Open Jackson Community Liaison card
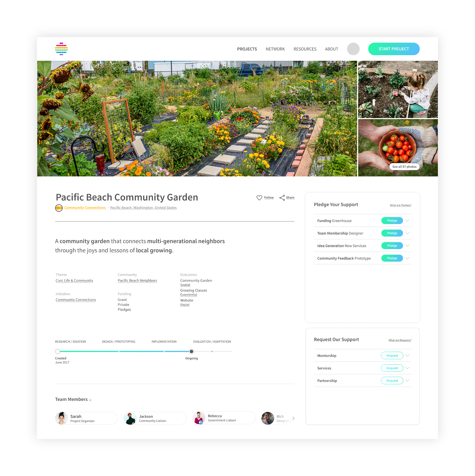This screenshot has width=475, height=476. coord(155,418)
